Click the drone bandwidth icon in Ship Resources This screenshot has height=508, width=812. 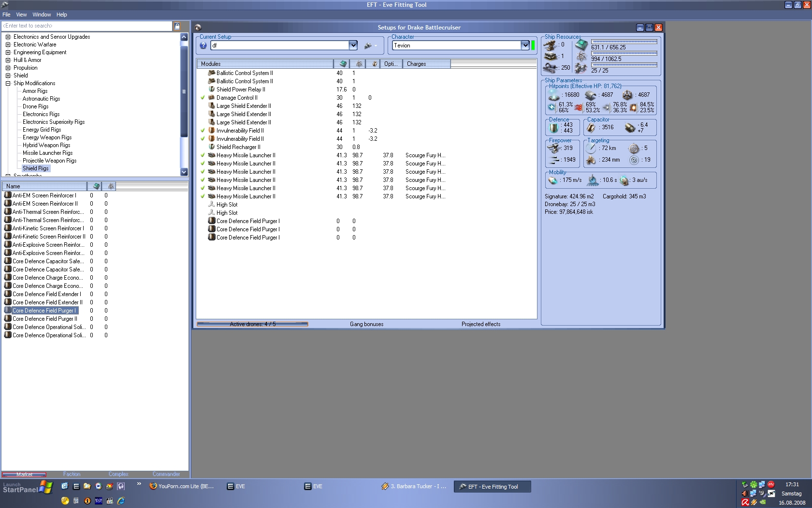[581, 68]
